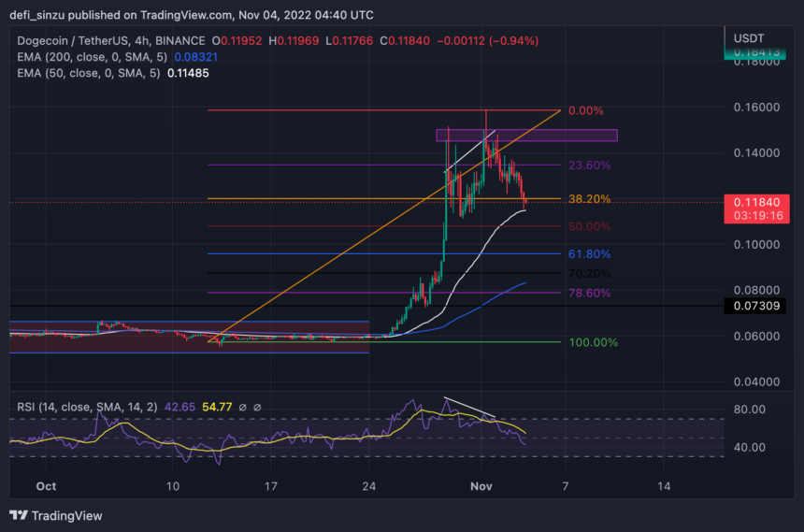This screenshot has height=532, width=804.
Task: Open the USDT currency selector
Action: tap(750, 39)
